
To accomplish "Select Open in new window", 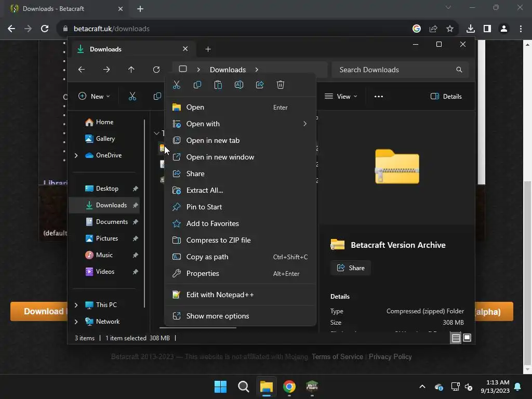I will point(240,157).
